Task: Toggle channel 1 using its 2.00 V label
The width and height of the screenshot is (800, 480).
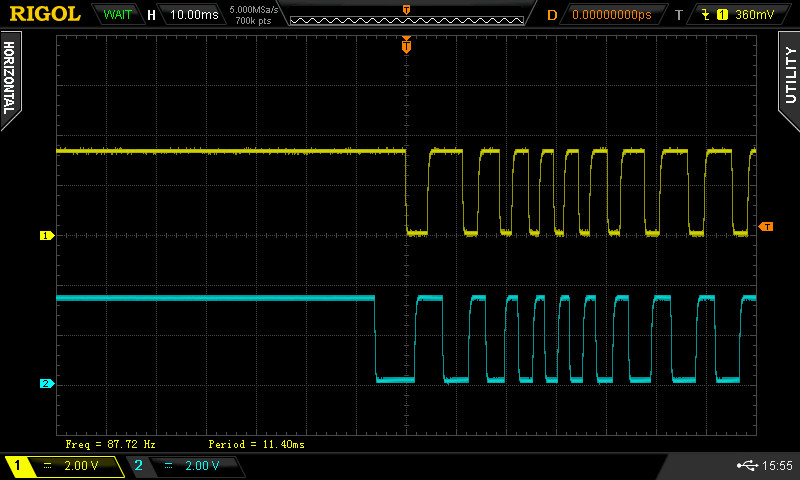Action: coord(80,466)
